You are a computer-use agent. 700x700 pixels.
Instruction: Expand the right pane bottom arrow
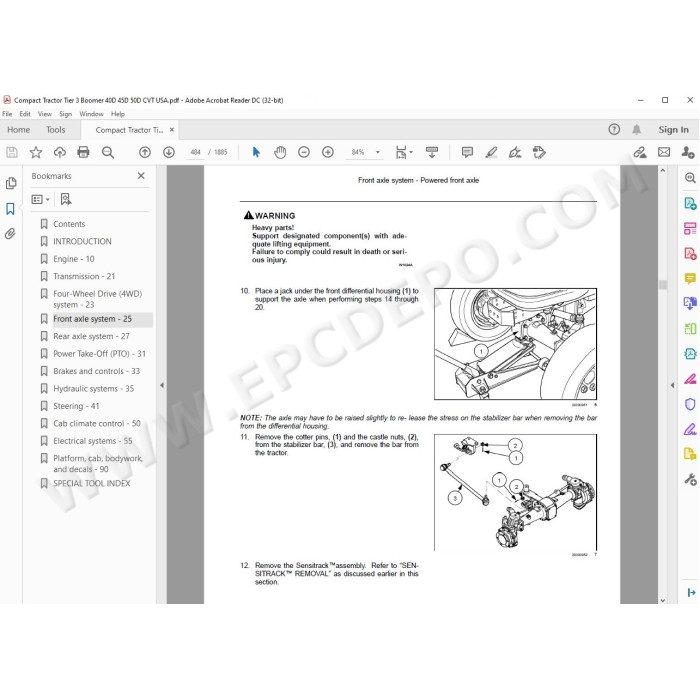[x=691, y=592]
